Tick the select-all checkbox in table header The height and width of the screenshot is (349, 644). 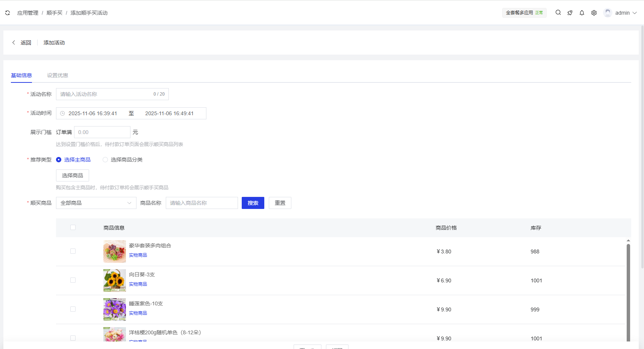[73, 227]
